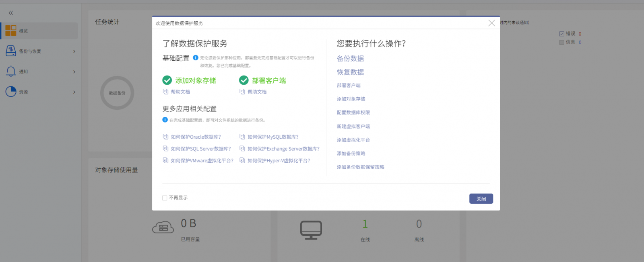Click error count 0 beside 错误
Image resolution: width=644 pixels, height=262 pixels.
[x=580, y=34]
